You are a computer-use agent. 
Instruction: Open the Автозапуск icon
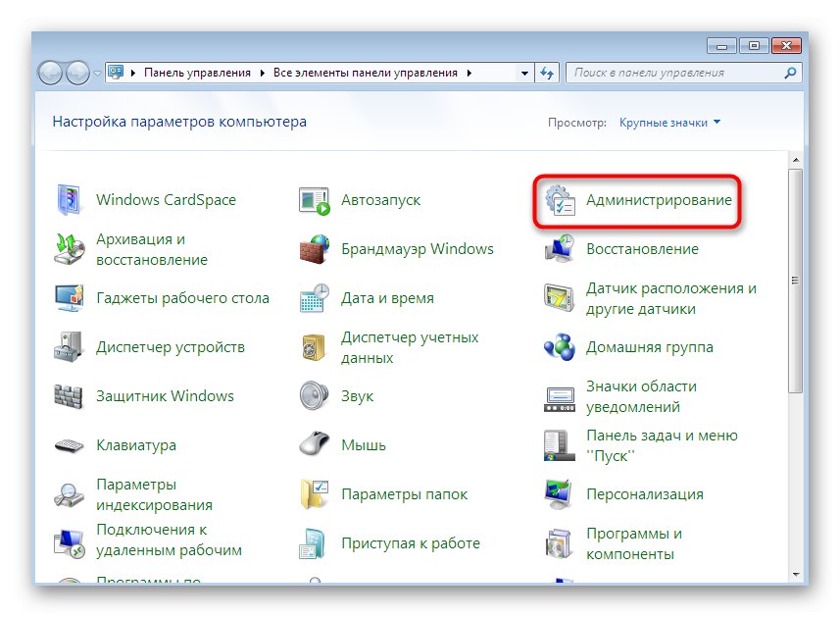tap(314, 200)
